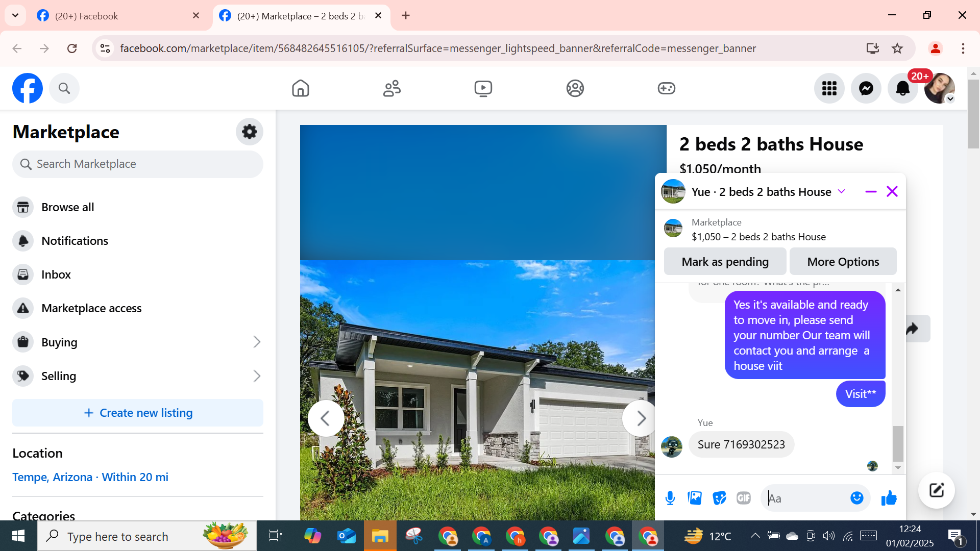Open the GIF picker in chat
Viewport: 980px width, 551px height.
pyautogui.click(x=744, y=498)
